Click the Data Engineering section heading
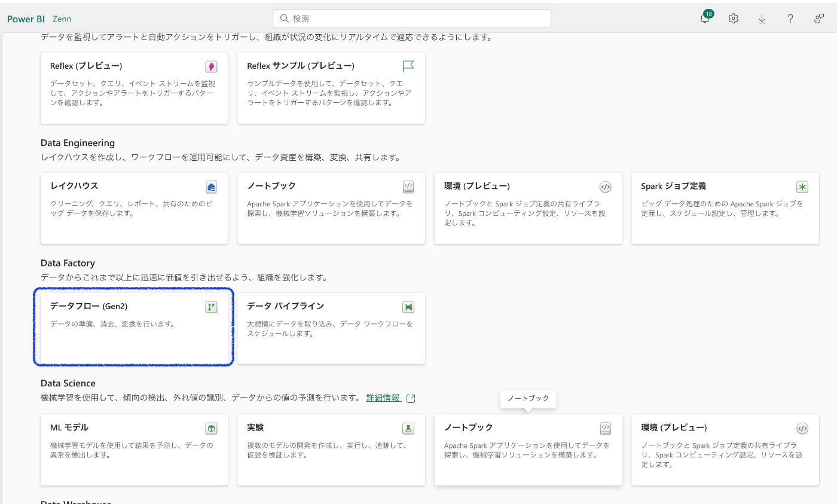The image size is (837, 504). coord(78,143)
